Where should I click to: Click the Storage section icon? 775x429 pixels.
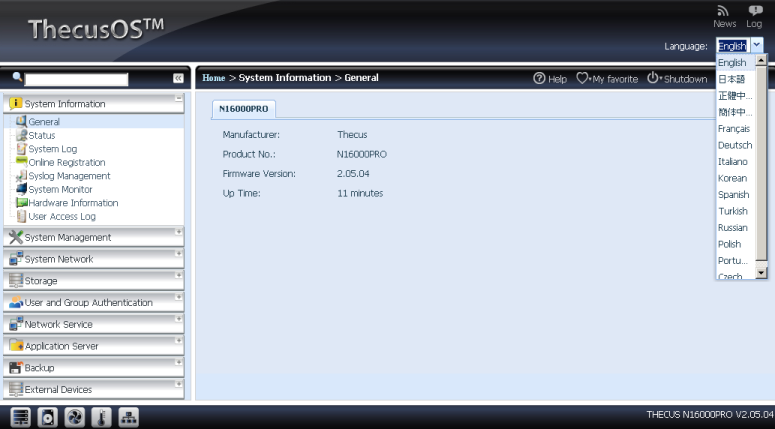[16, 280]
